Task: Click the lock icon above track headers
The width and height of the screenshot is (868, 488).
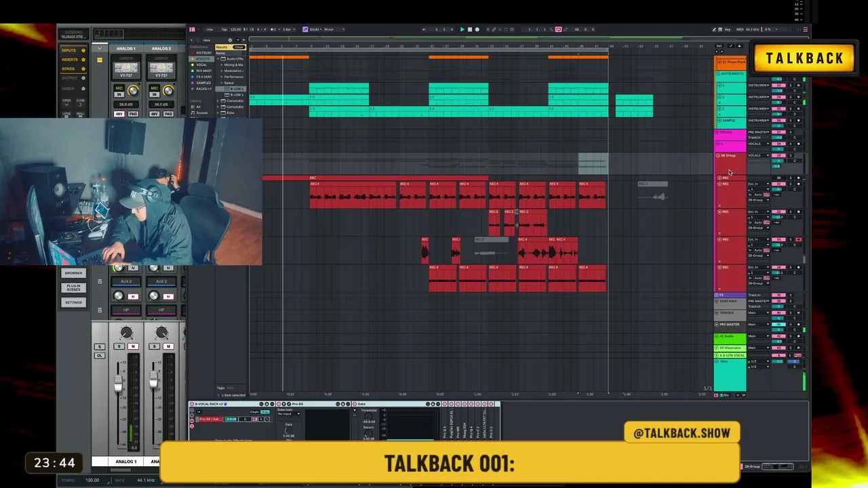Action: (x=739, y=46)
